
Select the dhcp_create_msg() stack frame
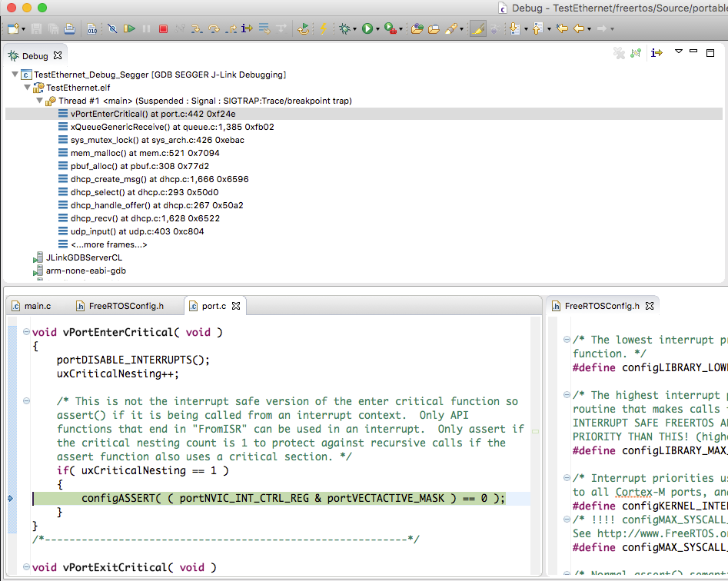point(160,178)
